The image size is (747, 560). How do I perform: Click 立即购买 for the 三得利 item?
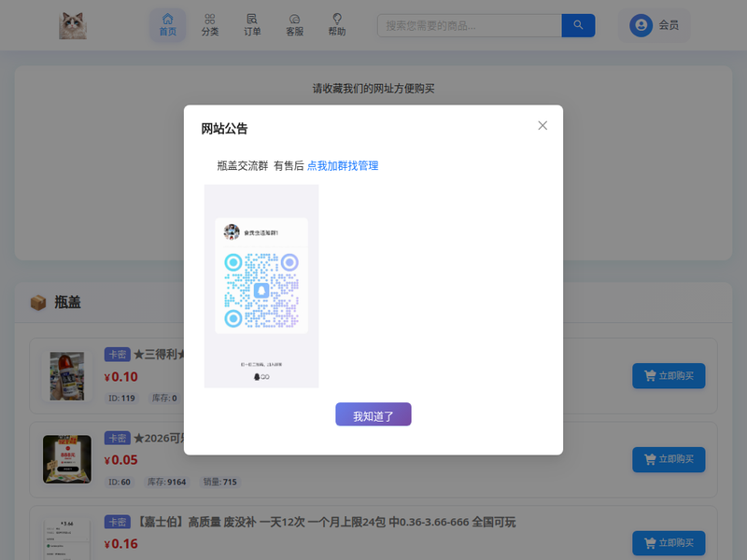(x=669, y=376)
